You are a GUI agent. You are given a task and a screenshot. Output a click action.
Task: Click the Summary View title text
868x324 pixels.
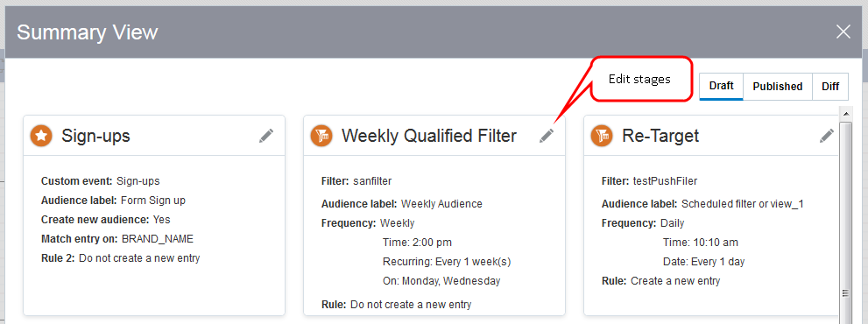(88, 32)
